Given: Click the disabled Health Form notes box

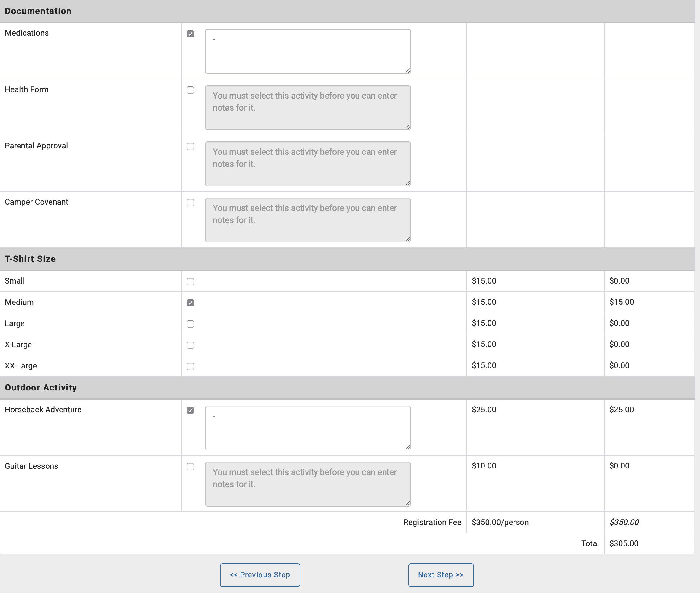Looking at the screenshot, I should point(308,108).
